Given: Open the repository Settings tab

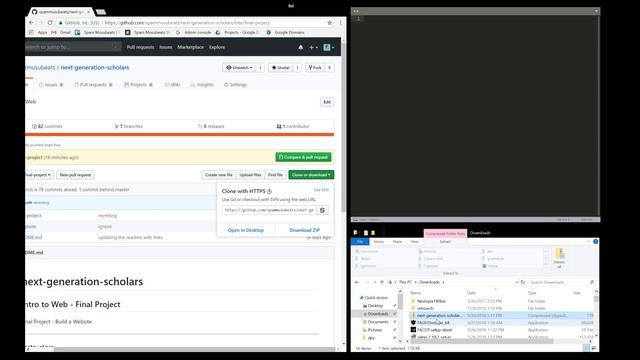Looking at the screenshot, I should tap(236, 85).
